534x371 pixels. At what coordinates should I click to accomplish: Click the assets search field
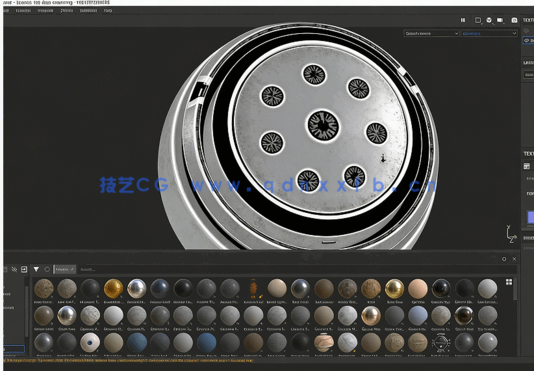296,269
